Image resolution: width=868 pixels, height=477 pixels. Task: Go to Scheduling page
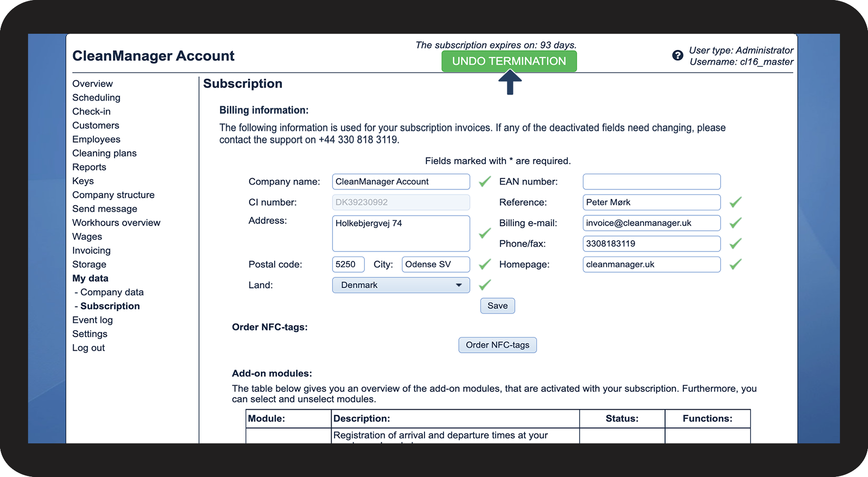pyautogui.click(x=96, y=97)
